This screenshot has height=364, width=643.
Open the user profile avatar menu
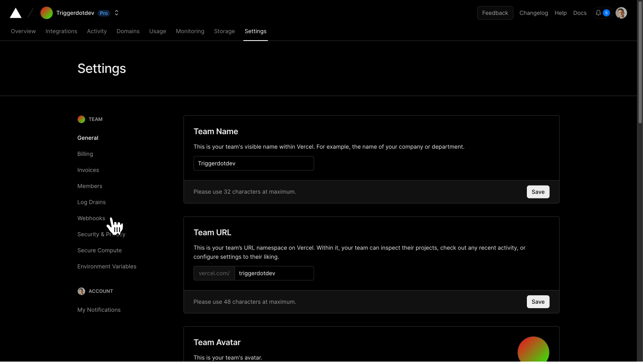(621, 13)
